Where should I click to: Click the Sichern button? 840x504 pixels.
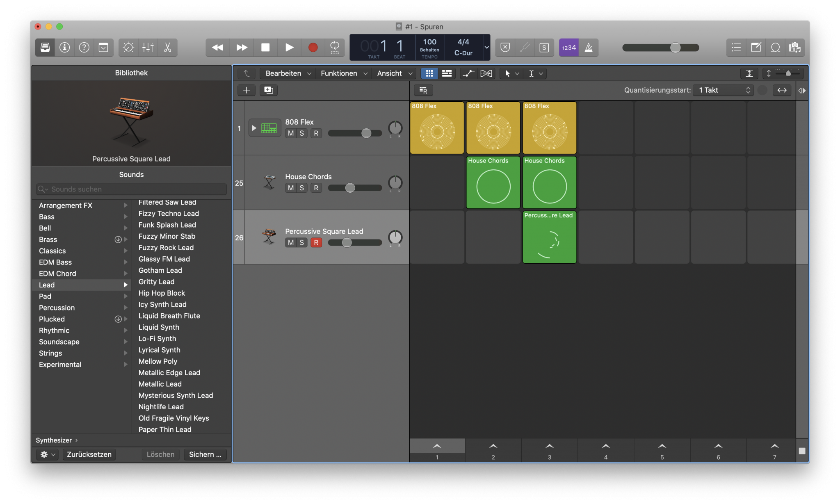205,454
